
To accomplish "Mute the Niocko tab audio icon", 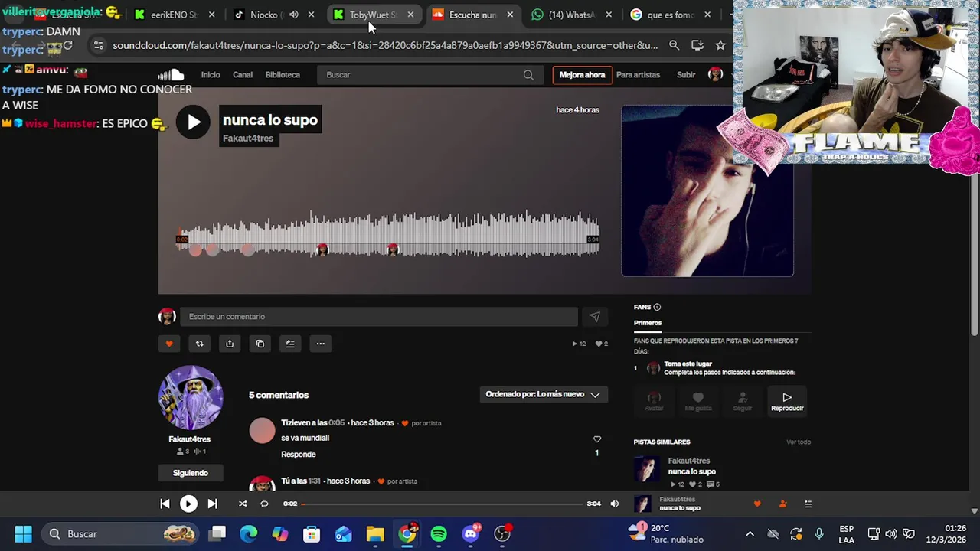I will (294, 15).
